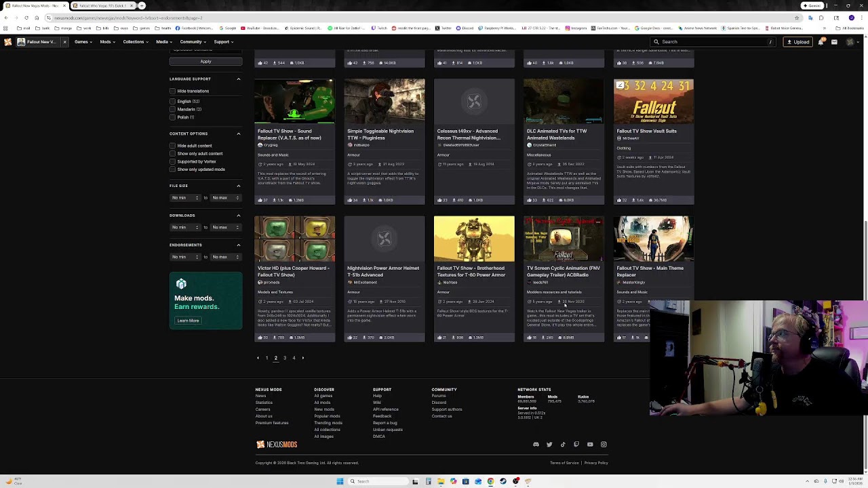
Task: Open the Collections menu in navbar
Action: (x=136, y=42)
